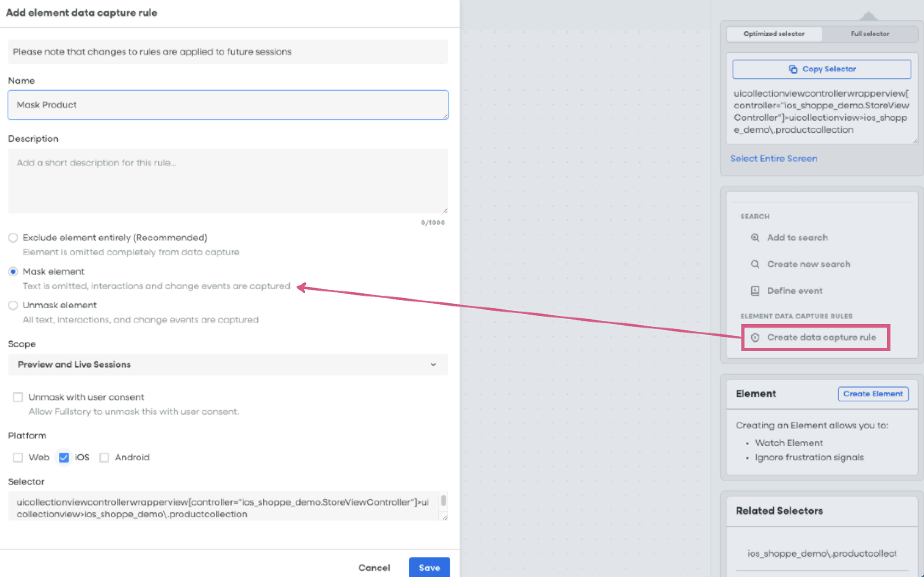
Task: Click the selector text area under Copy Selector
Action: click(822, 112)
